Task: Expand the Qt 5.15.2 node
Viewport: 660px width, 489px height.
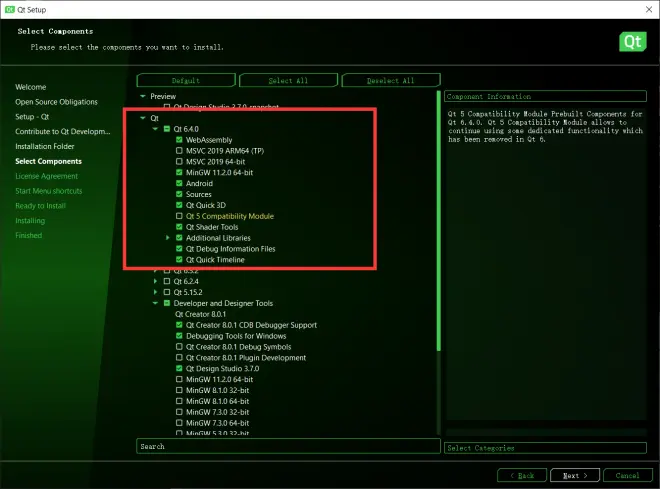Action: click(155, 292)
